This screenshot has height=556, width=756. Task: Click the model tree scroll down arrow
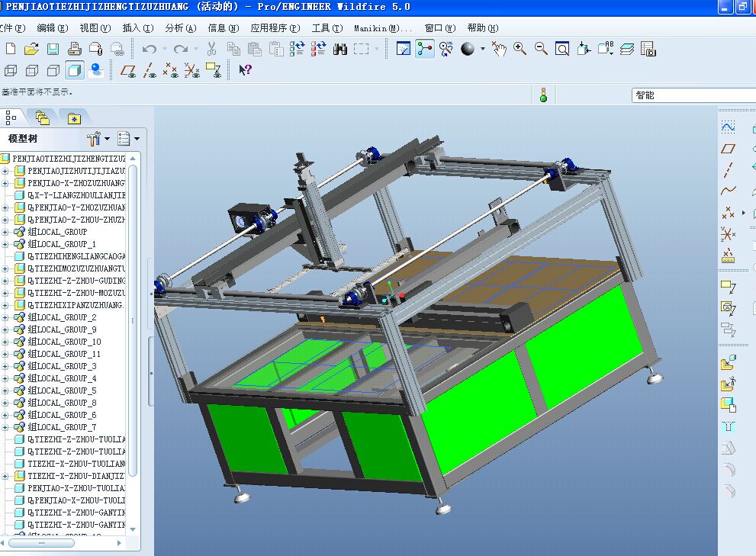tap(133, 529)
